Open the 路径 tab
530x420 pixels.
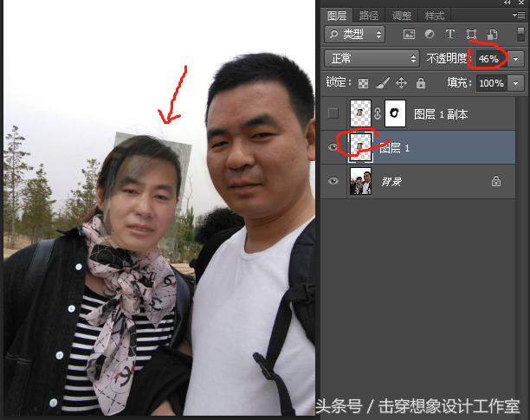pyautogui.click(x=369, y=16)
